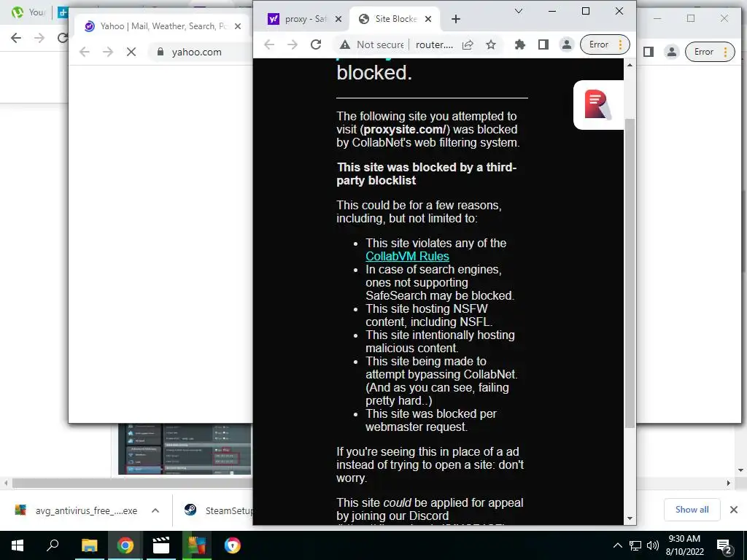Screen dimensions: 747x560
Task: Click forward arrow in front Chrome window
Action: pos(292,44)
